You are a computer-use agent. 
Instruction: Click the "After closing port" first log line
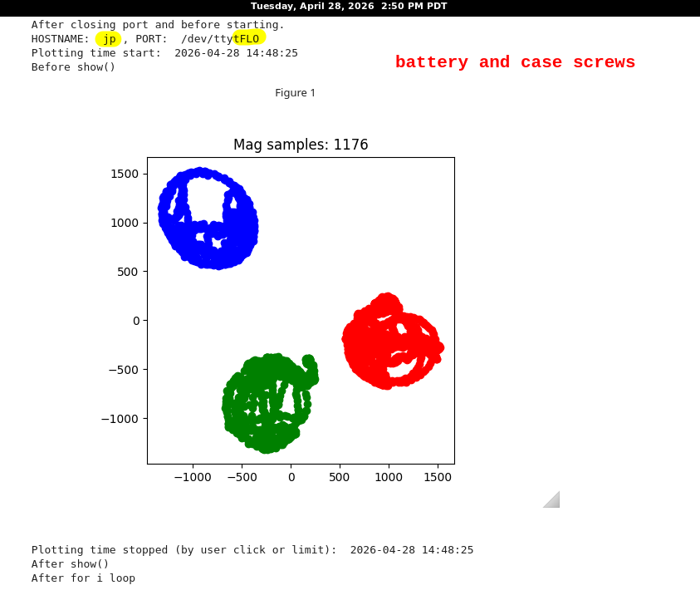[x=158, y=25]
